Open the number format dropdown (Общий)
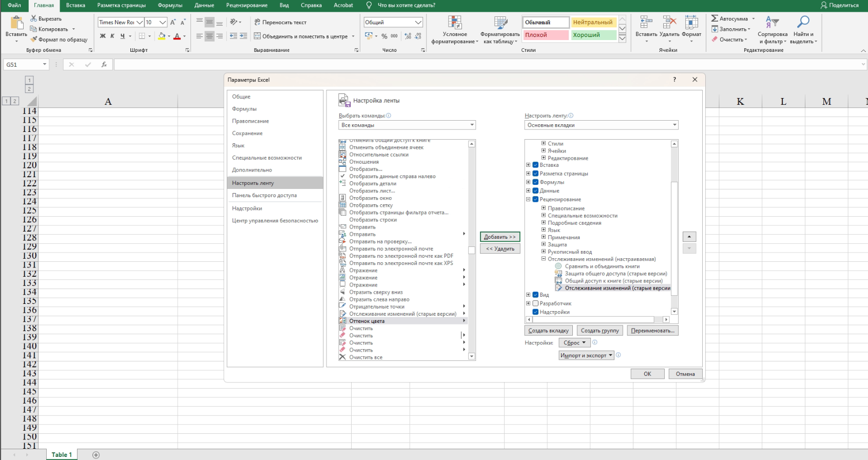This screenshot has height=460, width=868. [x=418, y=22]
